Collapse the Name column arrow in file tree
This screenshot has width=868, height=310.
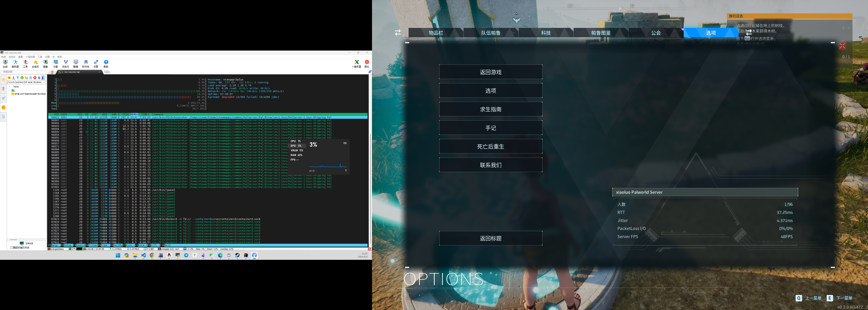(10, 87)
